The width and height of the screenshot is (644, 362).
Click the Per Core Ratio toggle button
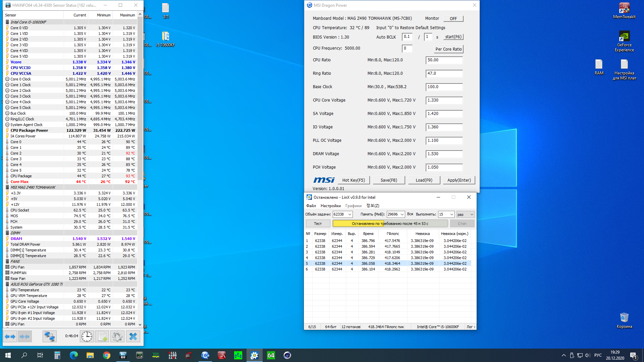click(448, 49)
